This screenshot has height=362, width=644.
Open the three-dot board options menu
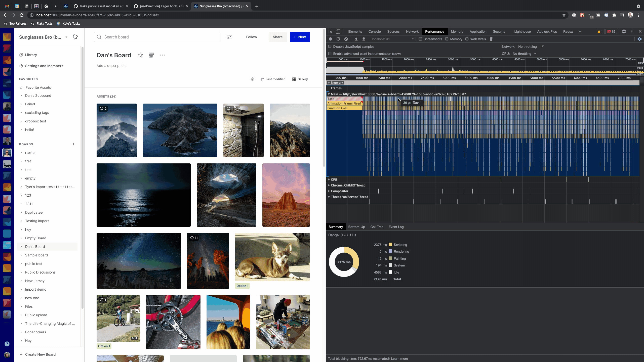pyautogui.click(x=162, y=55)
